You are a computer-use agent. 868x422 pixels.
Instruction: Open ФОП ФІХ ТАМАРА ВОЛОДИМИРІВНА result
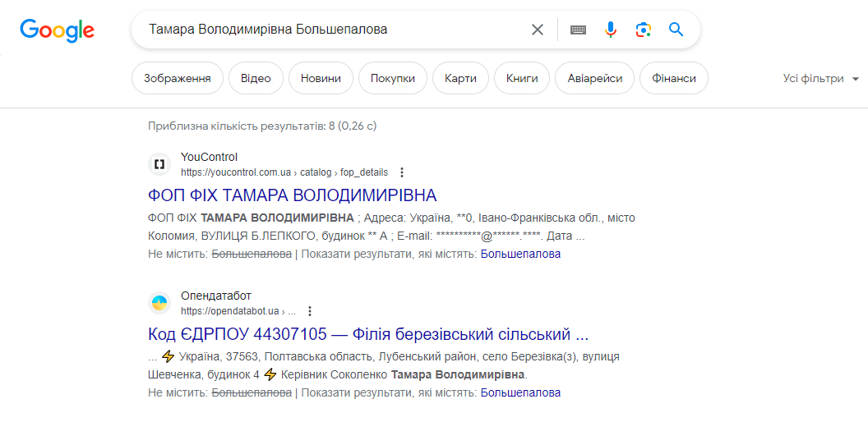(293, 195)
